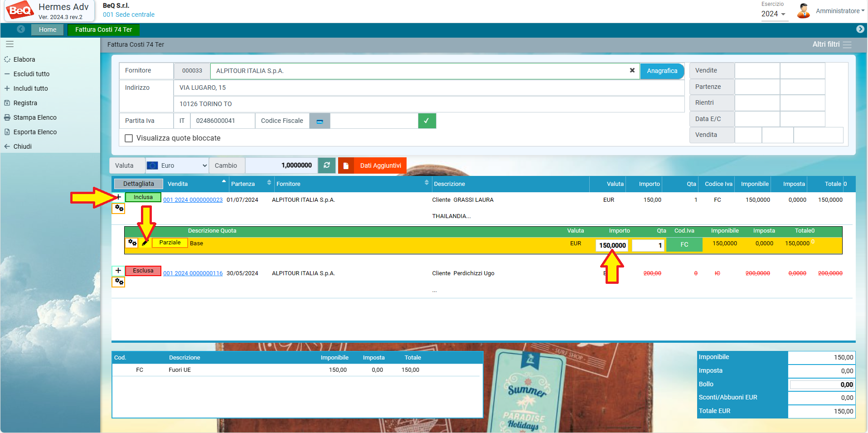Click the card icon next to Codice Fiscale
Viewport: 868px width, 433px height.
[x=320, y=121]
